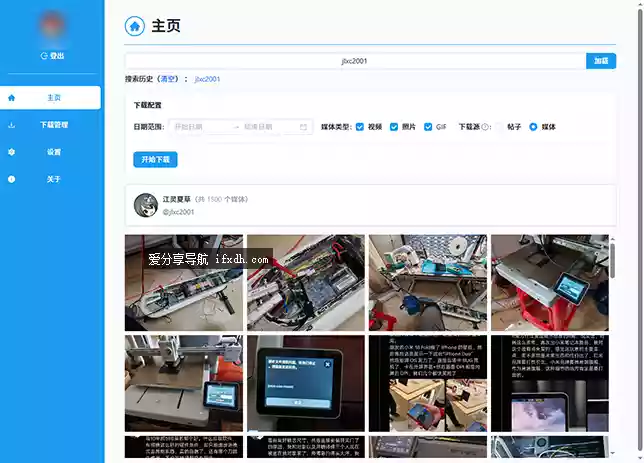Click the gallery scroll-down arrow
644x463 pixels.
612,453
